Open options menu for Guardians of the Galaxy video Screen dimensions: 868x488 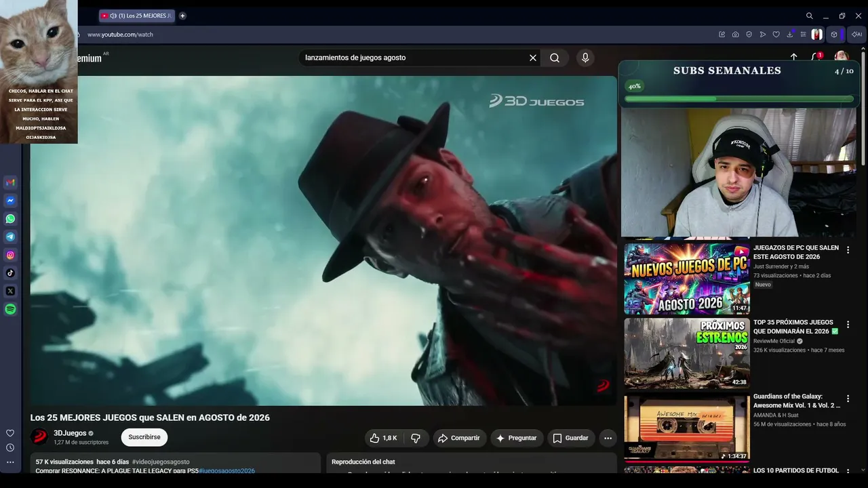tap(848, 399)
